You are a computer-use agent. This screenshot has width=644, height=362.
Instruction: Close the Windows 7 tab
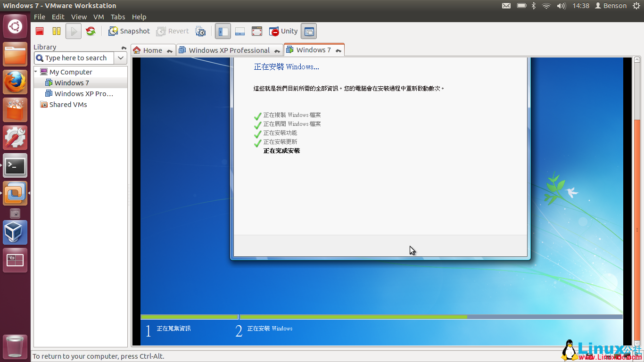[339, 50]
